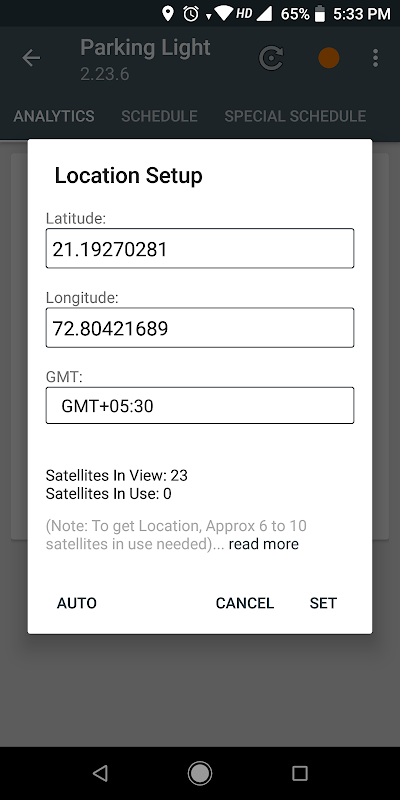Tap Android home navigation button
Screen dimensions: 400x800
[x=199, y=773]
